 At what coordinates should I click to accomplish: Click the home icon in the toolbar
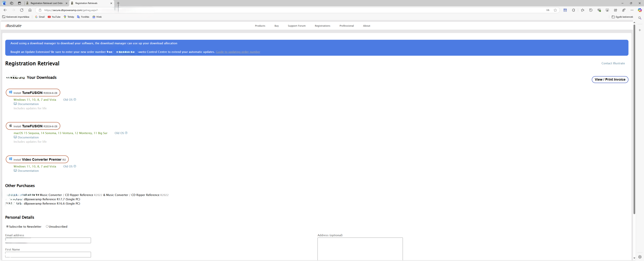(x=30, y=10)
